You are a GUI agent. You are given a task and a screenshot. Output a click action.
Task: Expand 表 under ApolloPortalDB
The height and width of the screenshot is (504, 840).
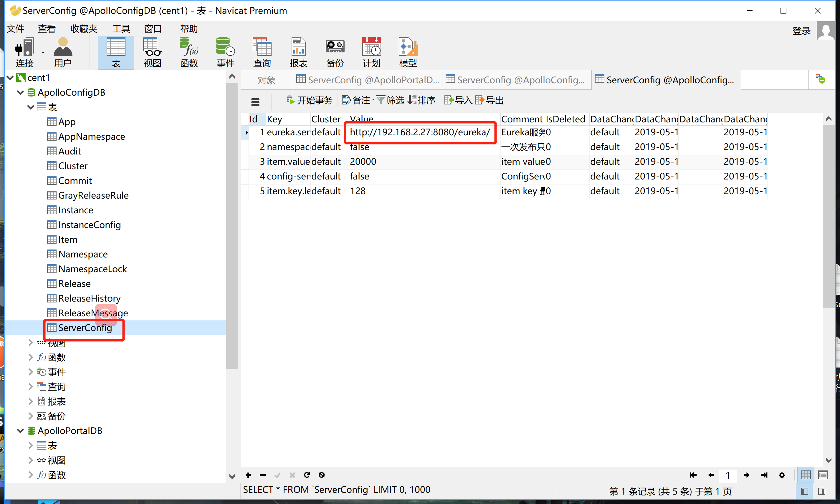click(30, 445)
